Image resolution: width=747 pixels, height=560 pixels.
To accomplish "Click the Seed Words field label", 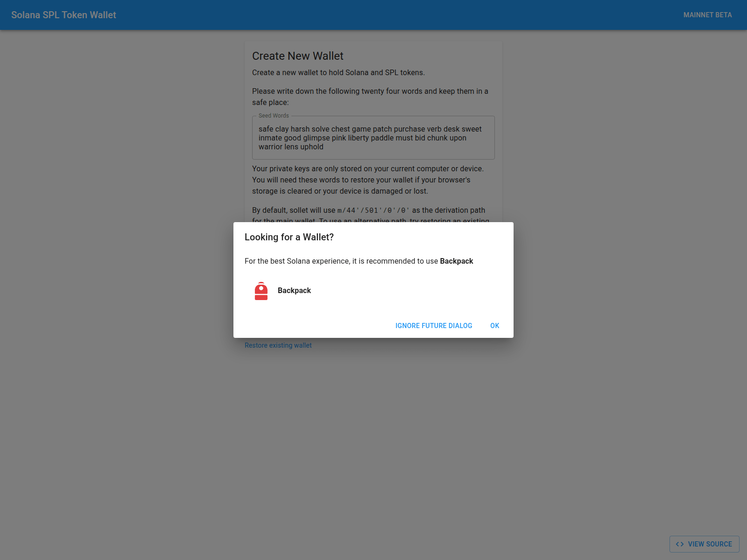I will tap(274, 116).
